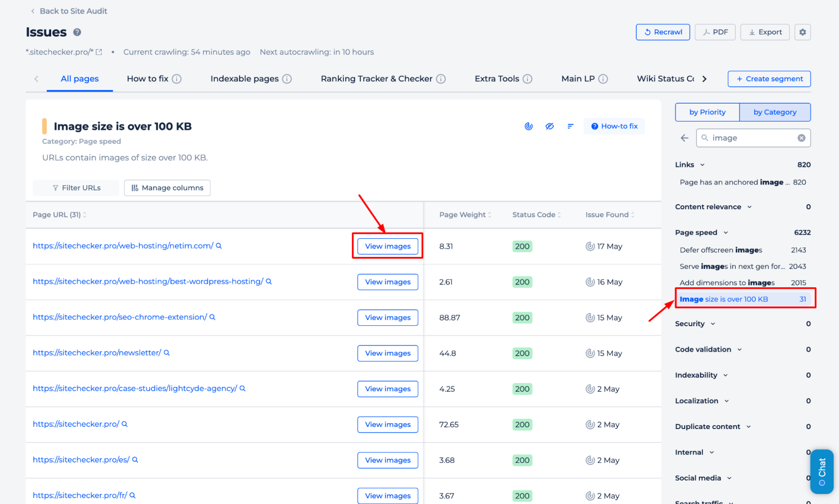The width and height of the screenshot is (839, 504).
Task: Sort by Page Weight column header
Action: [465, 215]
